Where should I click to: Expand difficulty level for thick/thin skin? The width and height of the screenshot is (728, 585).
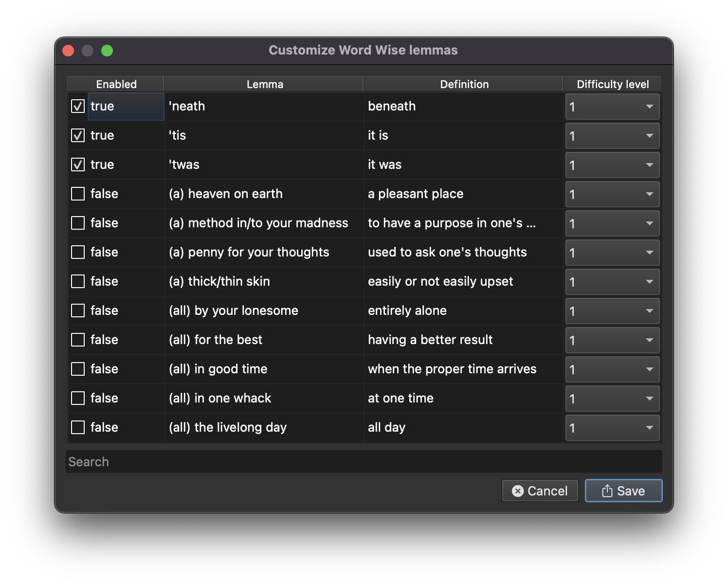pyautogui.click(x=612, y=282)
